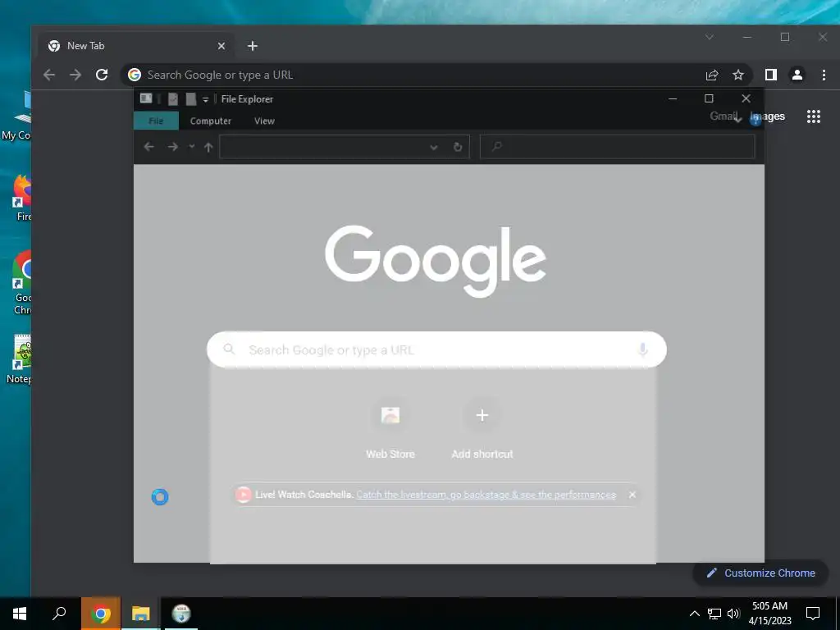Switch to File Explorer on the taskbar

click(141, 614)
